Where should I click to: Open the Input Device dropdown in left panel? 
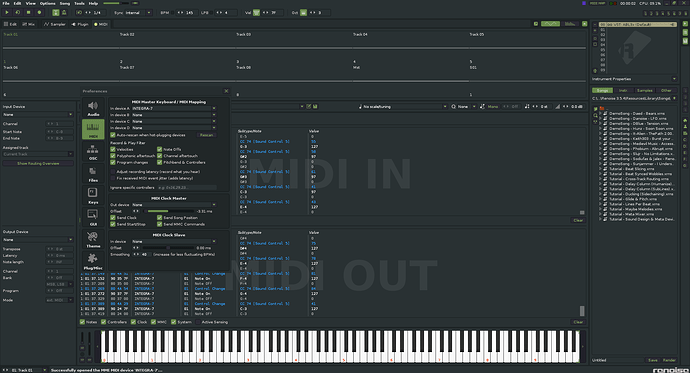(38, 114)
